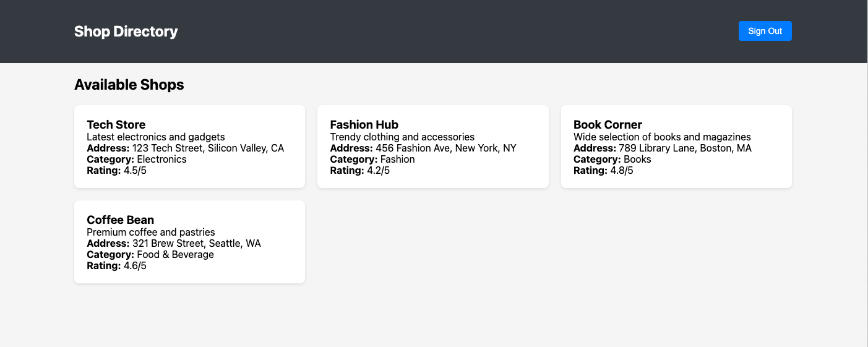
Task: Select the Food & Beverage category line
Action: (x=150, y=254)
